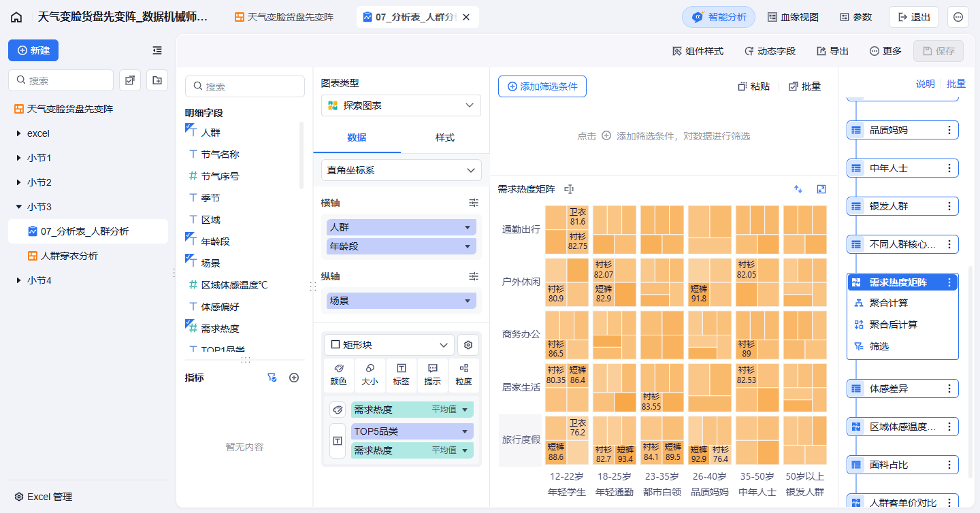Click the 粘贴 button
The height and width of the screenshot is (513, 980).
coord(754,86)
